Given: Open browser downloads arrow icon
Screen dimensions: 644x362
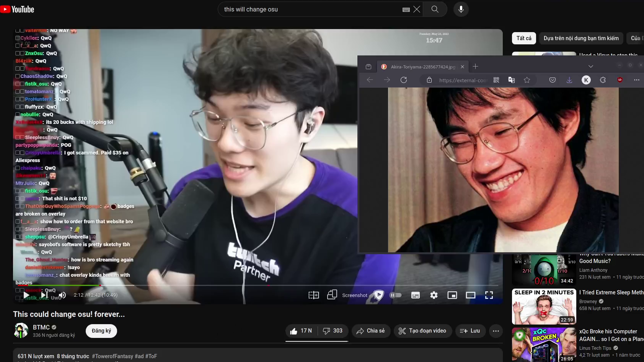Looking at the screenshot, I should [569, 80].
